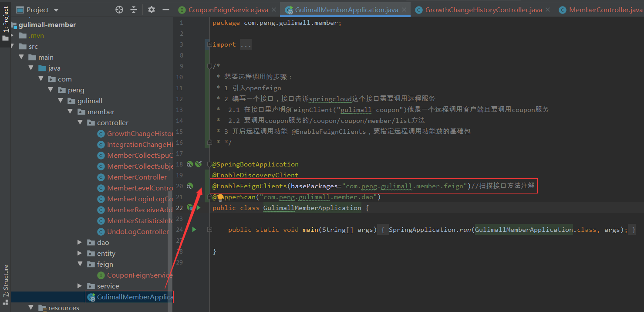Image resolution: width=644 pixels, height=312 pixels.
Task: Open MemberLoginLogCo class in tree
Action: [140, 199]
